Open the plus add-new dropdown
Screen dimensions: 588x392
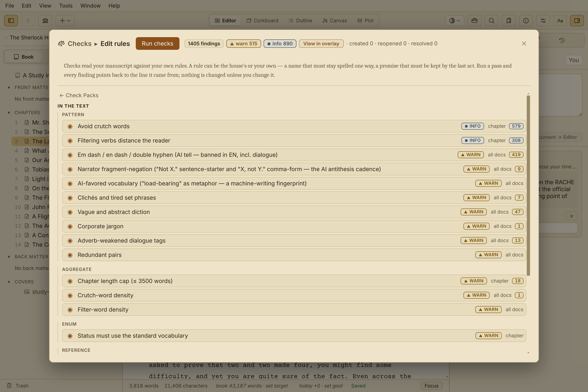[x=65, y=20]
